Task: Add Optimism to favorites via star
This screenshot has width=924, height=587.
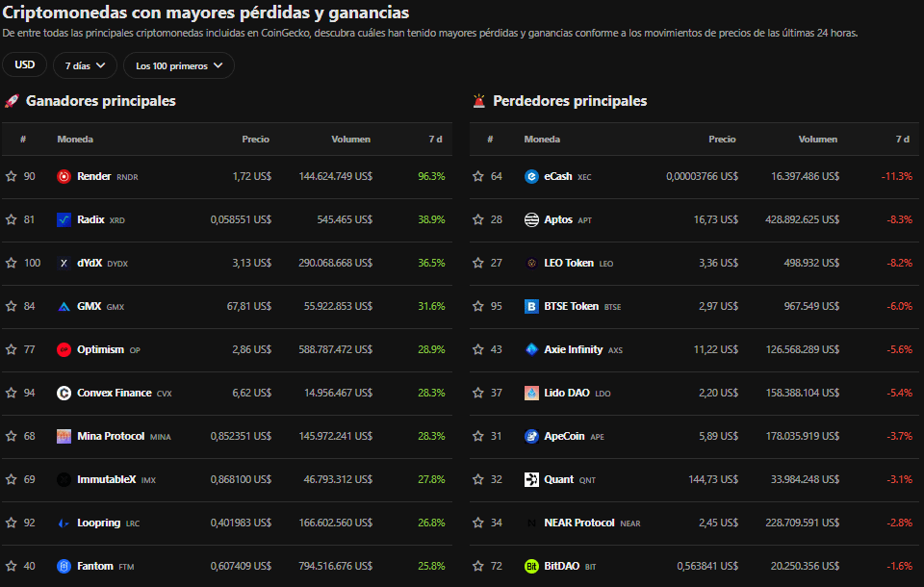Action: [12, 349]
